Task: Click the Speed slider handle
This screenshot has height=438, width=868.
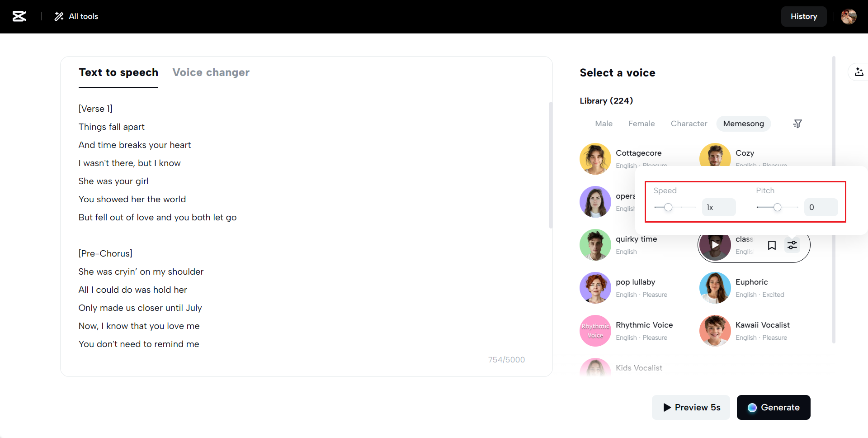Action: (x=668, y=207)
